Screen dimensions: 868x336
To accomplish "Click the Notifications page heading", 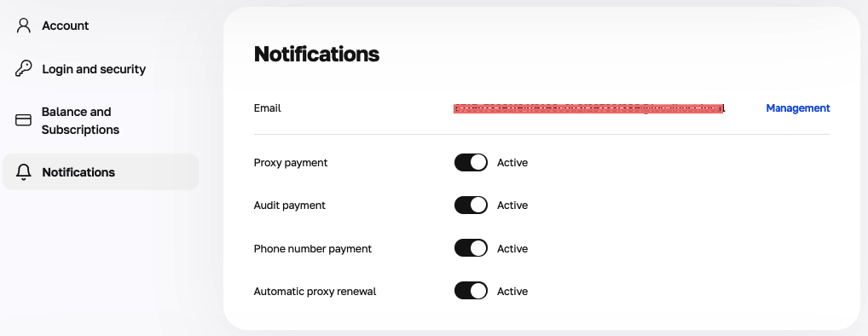I will [316, 55].
